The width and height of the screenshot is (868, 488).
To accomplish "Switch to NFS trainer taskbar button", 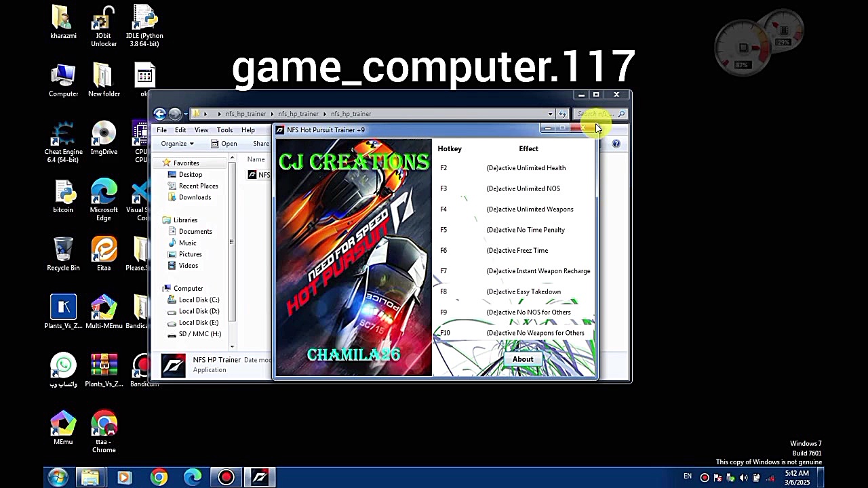I will (260, 478).
